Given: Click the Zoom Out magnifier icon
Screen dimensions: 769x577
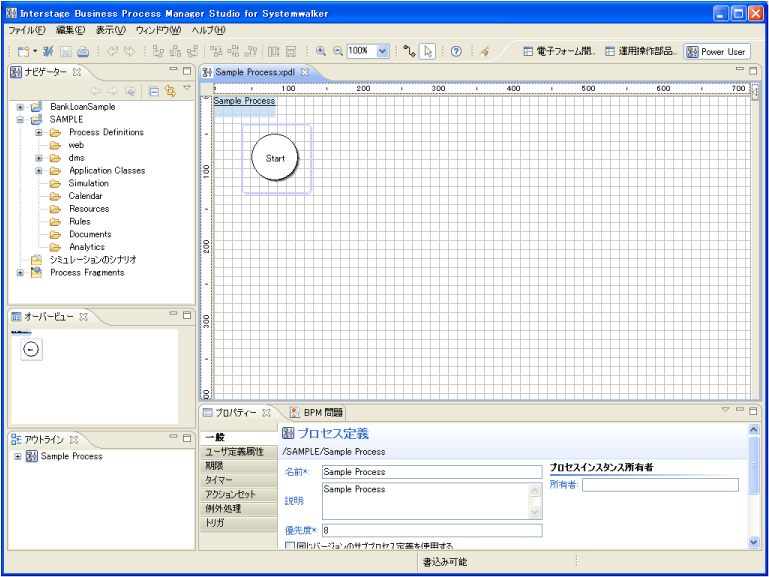Looking at the screenshot, I should pos(338,51).
